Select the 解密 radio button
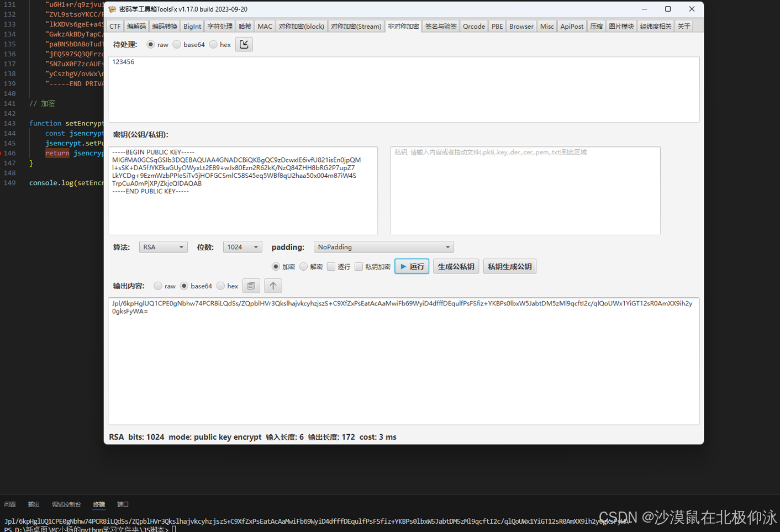 pos(303,266)
